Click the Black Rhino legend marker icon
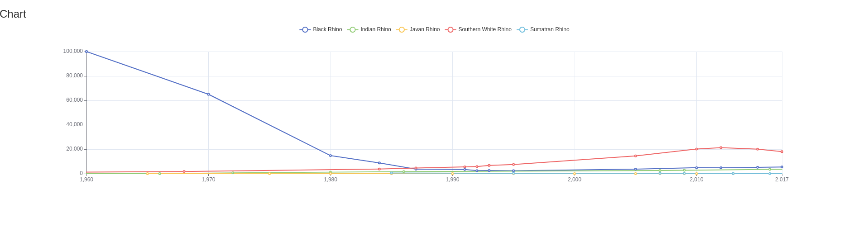 point(305,30)
